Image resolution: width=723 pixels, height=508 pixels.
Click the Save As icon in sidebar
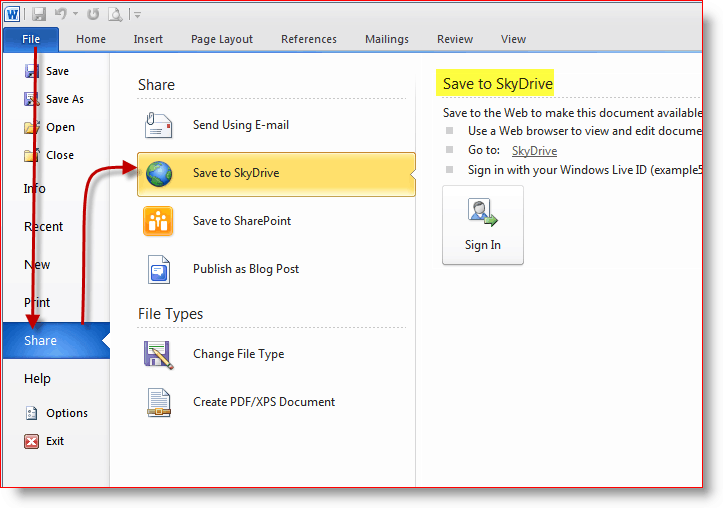(32, 99)
